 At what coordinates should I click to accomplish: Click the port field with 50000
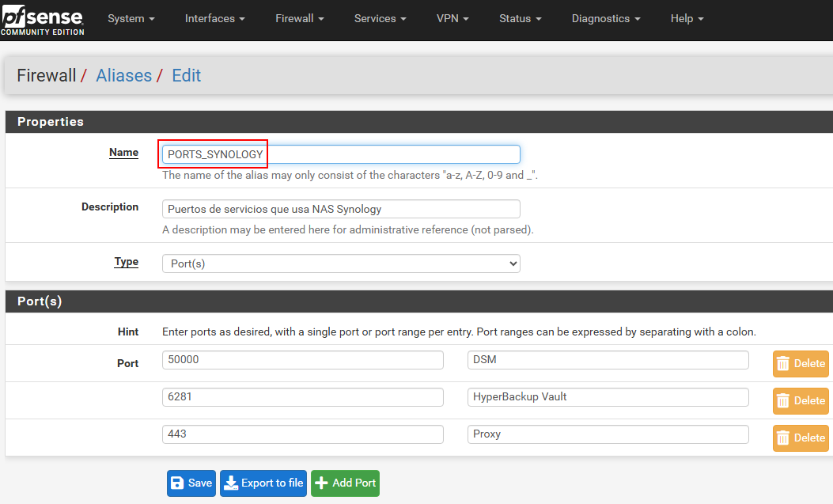click(303, 359)
